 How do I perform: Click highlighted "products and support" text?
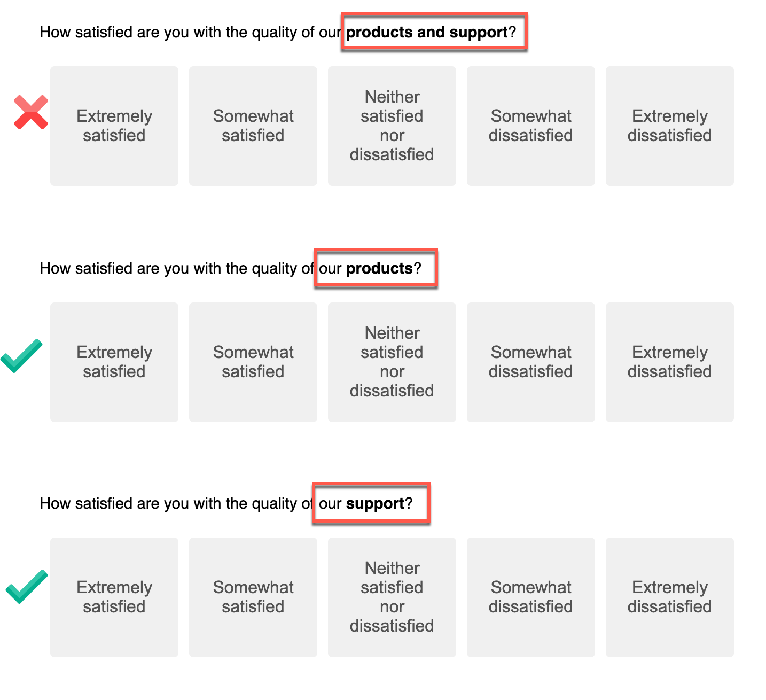[427, 32]
